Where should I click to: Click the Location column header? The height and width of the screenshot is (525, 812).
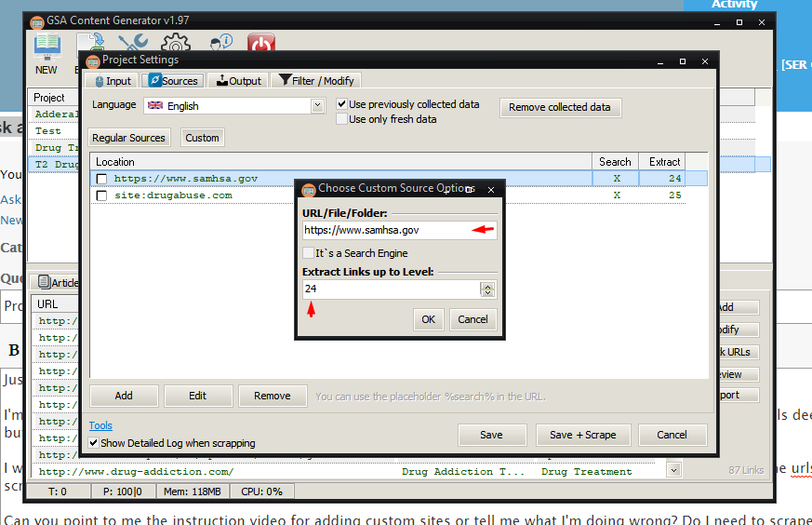click(x=340, y=162)
